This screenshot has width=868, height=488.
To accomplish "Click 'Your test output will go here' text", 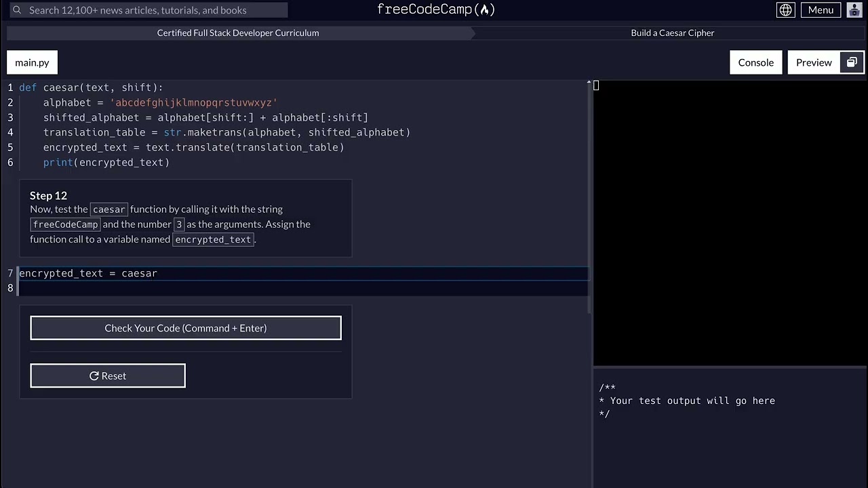I will click(x=692, y=401).
